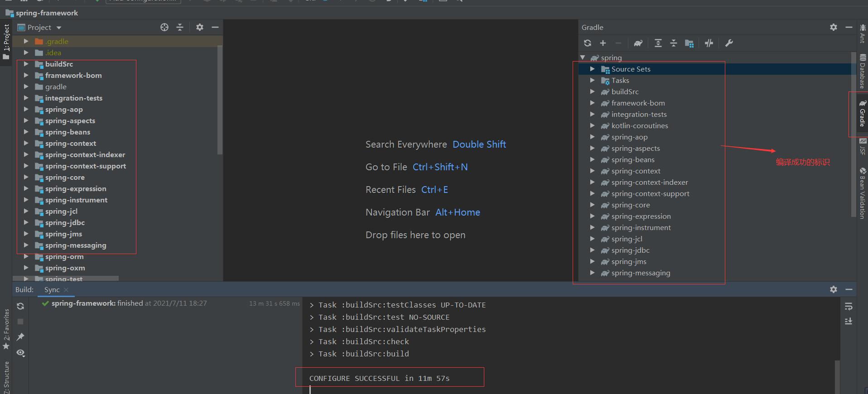The width and height of the screenshot is (868, 394).
Task: Select framework-bom in the Project tree
Action: coord(73,75)
